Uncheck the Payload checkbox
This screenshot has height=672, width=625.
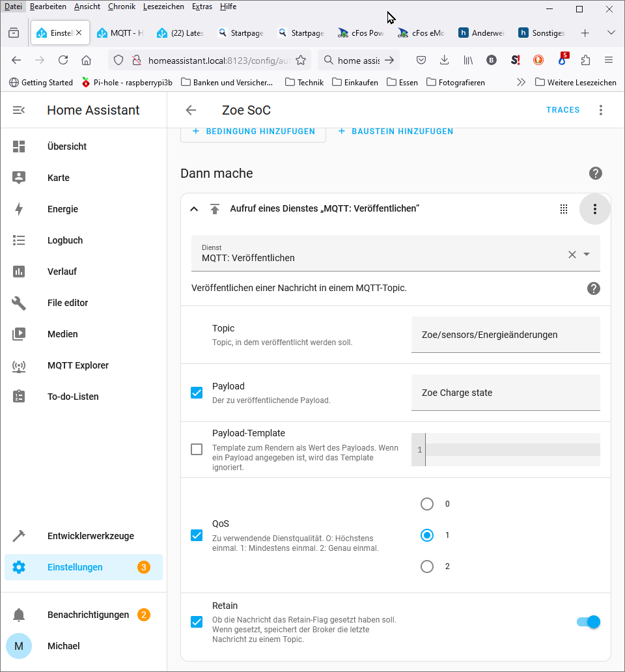pyautogui.click(x=197, y=393)
